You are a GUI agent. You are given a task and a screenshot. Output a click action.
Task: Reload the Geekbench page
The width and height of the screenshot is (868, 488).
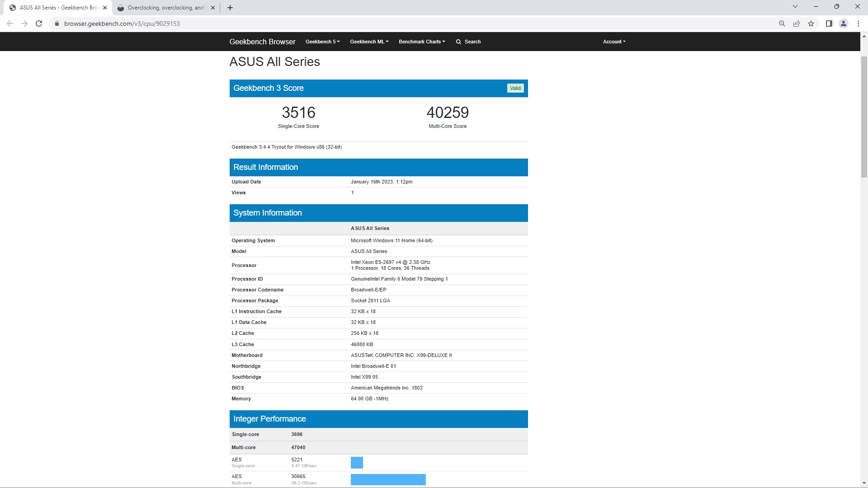point(39,23)
